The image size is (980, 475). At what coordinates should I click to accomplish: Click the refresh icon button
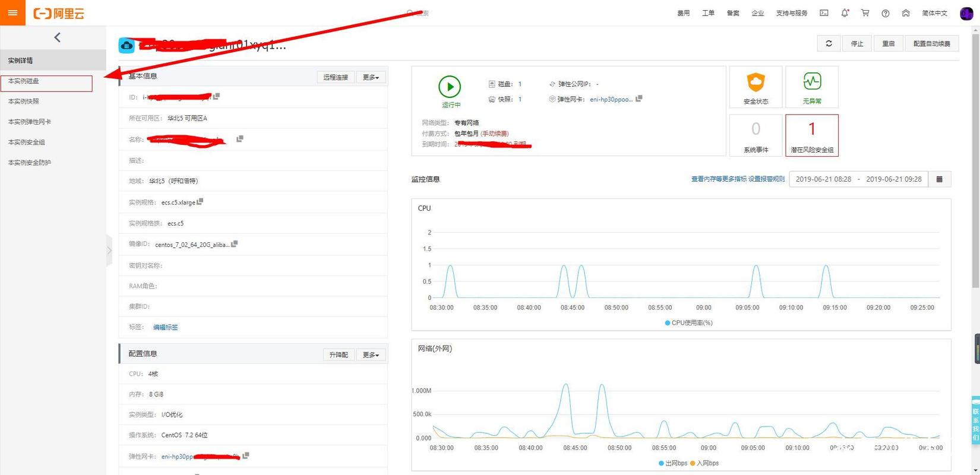coord(829,43)
